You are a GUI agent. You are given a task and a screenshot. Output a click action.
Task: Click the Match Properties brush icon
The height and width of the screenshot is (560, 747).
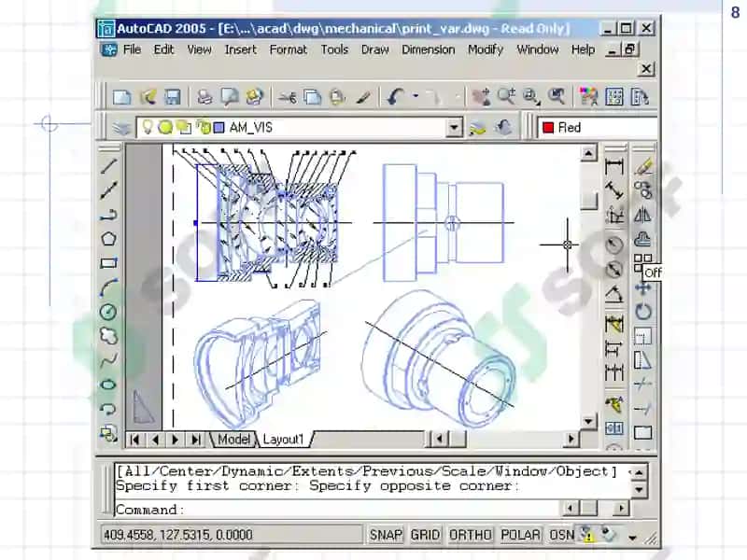point(363,97)
